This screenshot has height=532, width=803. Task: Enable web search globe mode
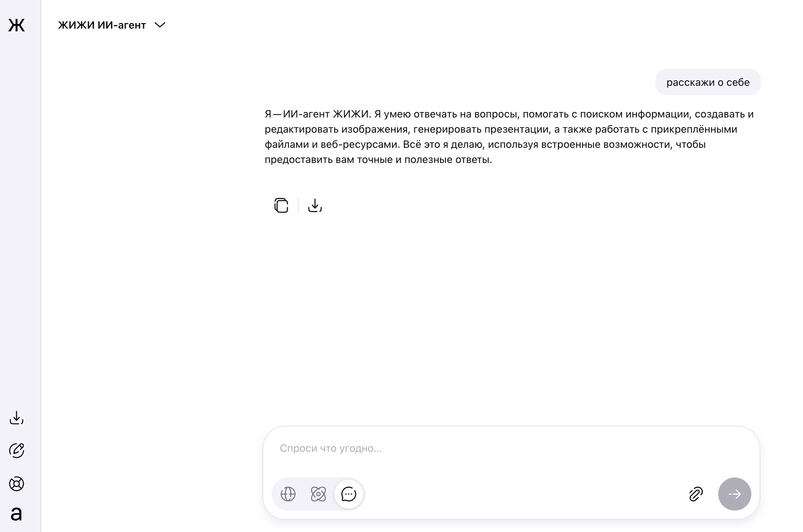[288, 494]
